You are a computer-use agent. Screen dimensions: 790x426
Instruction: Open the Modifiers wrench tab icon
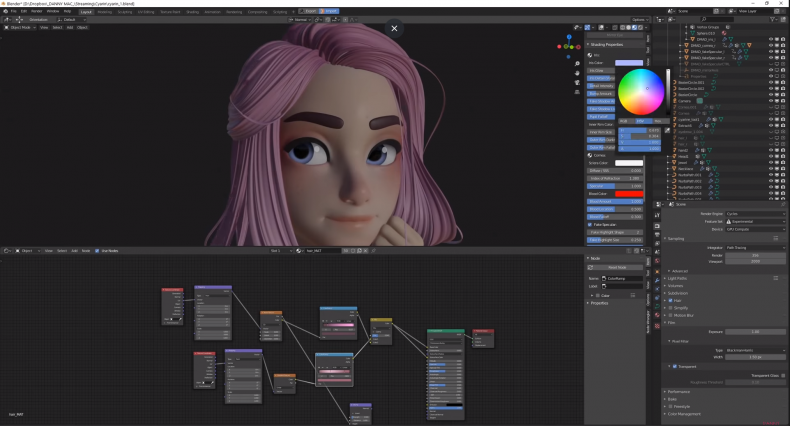point(657,280)
